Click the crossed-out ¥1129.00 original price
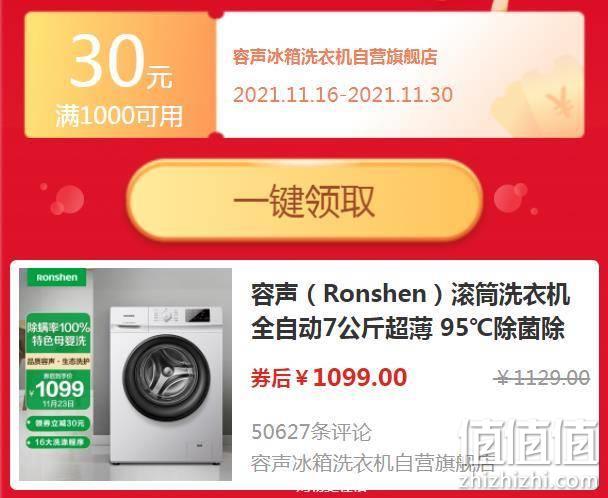Screen dimensions: 608x498 [x=542, y=377]
